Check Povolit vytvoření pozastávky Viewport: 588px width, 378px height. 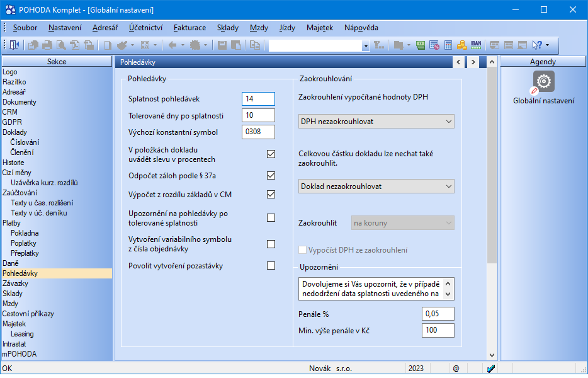click(x=271, y=265)
